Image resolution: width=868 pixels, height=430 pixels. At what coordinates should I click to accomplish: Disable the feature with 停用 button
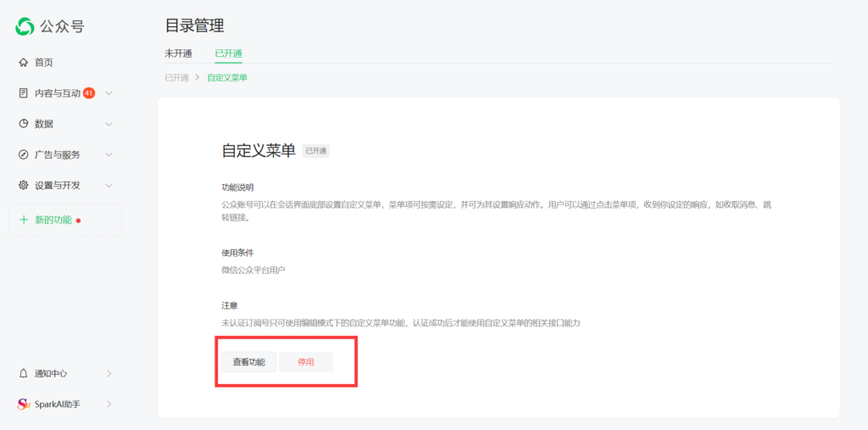(x=306, y=362)
